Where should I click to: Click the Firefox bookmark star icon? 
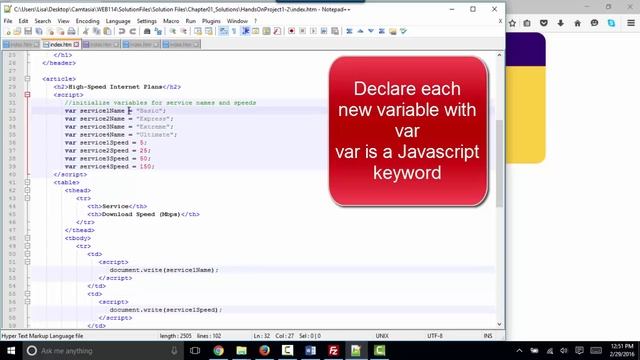pyautogui.click(x=512, y=23)
